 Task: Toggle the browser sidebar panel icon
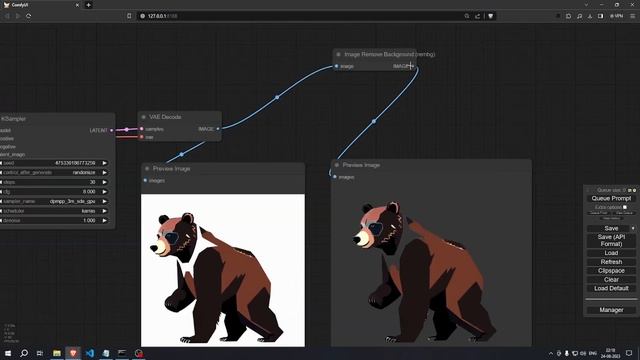click(x=600, y=16)
